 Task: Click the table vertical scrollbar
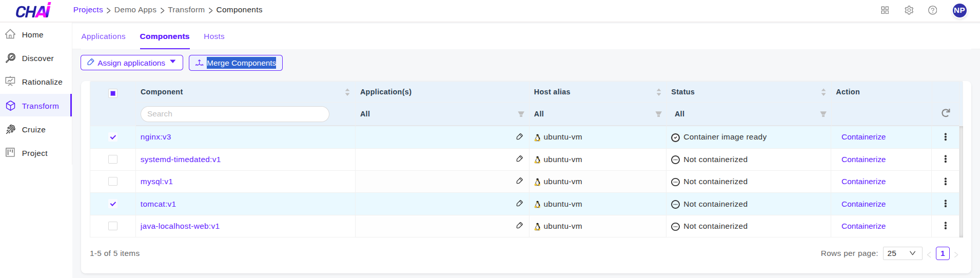click(x=961, y=182)
